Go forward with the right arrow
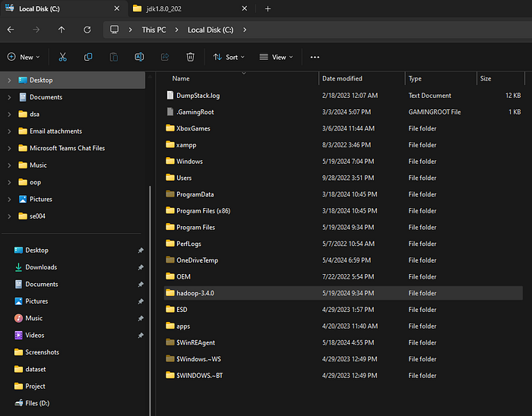 pyautogui.click(x=36, y=30)
